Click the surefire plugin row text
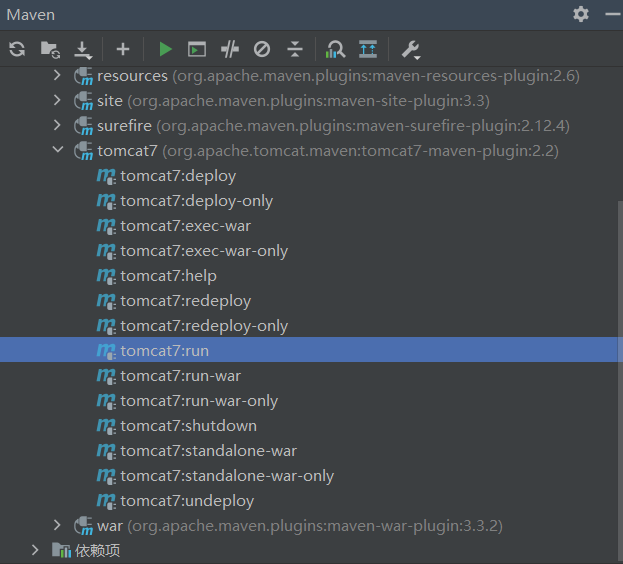623x564 pixels. [x=333, y=126]
